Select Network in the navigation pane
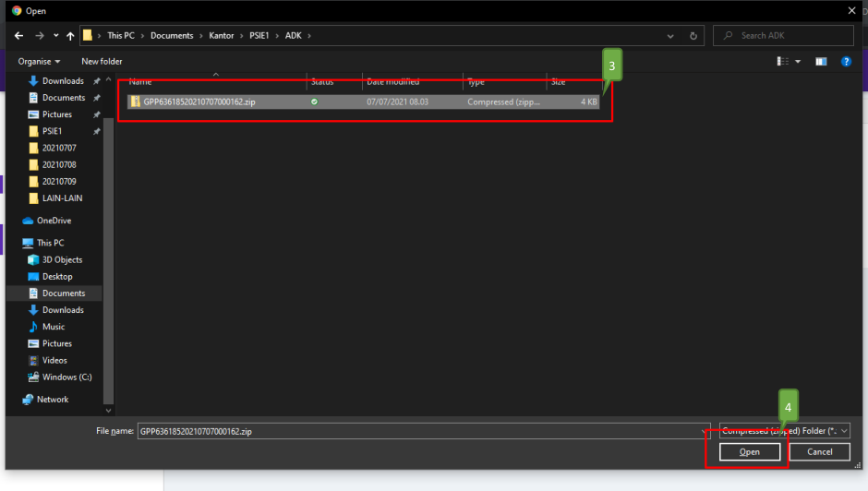868x491 pixels. pos(53,400)
